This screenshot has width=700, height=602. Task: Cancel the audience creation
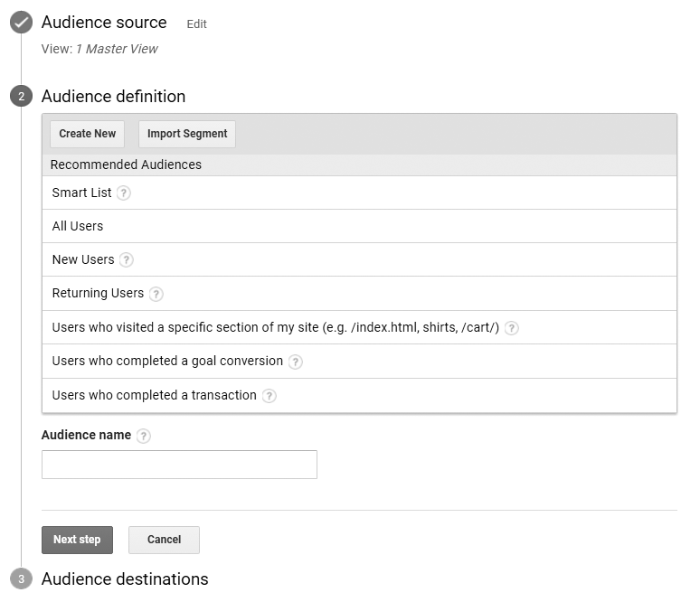pyautogui.click(x=164, y=540)
